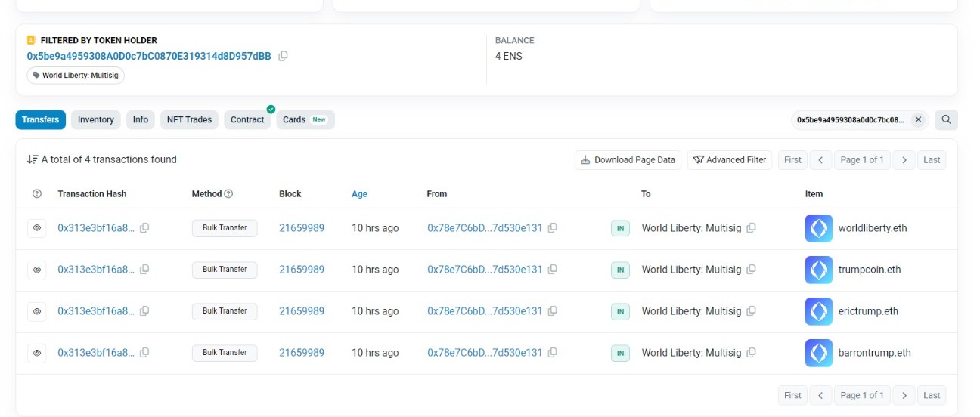Screen dimensions: 980x417
Task: Copy the token holder address
Action: click(283, 56)
